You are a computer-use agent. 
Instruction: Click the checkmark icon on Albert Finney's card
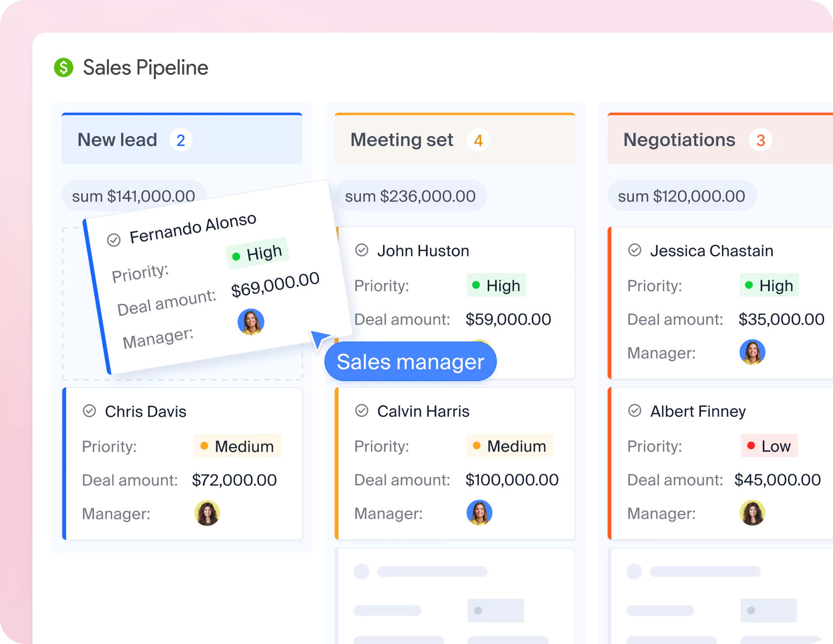634,411
